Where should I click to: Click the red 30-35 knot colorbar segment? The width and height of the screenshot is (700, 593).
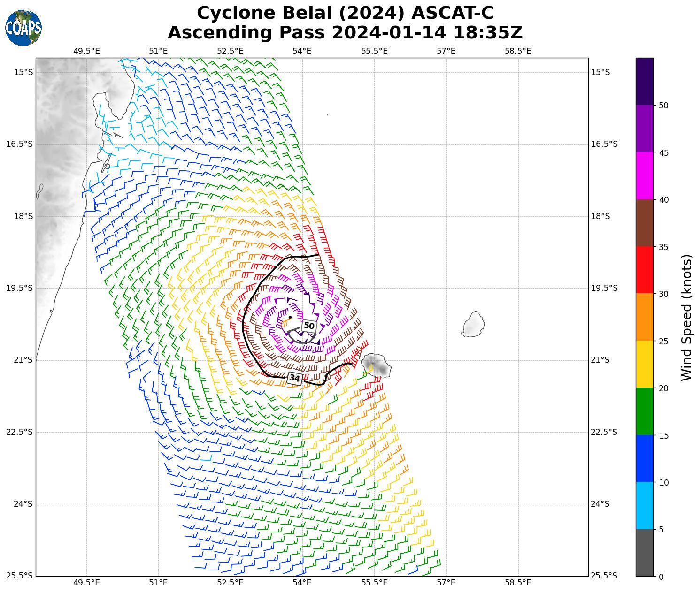tap(644, 270)
